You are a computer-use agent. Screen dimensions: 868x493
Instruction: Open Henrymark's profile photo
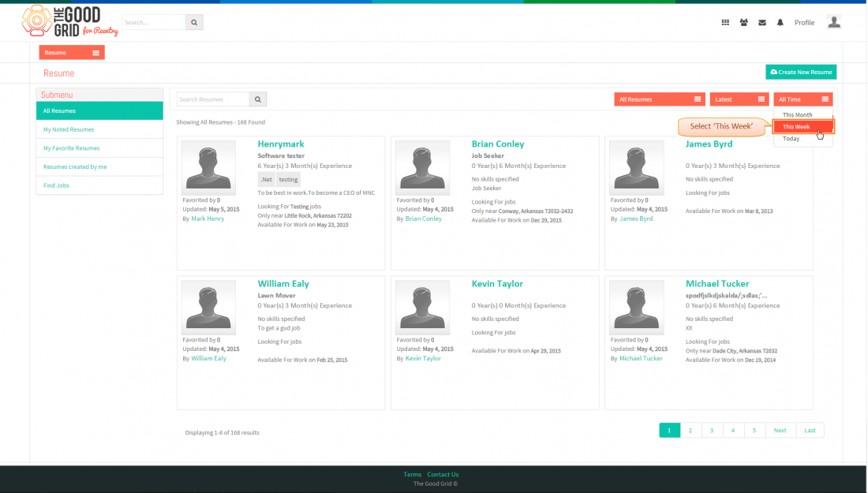click(208, 167)
